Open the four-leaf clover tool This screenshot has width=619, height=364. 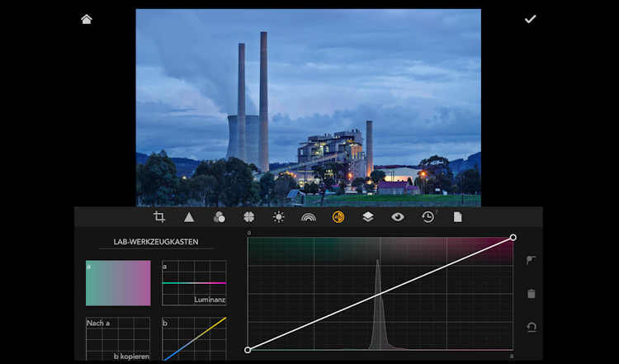(248, 217)
